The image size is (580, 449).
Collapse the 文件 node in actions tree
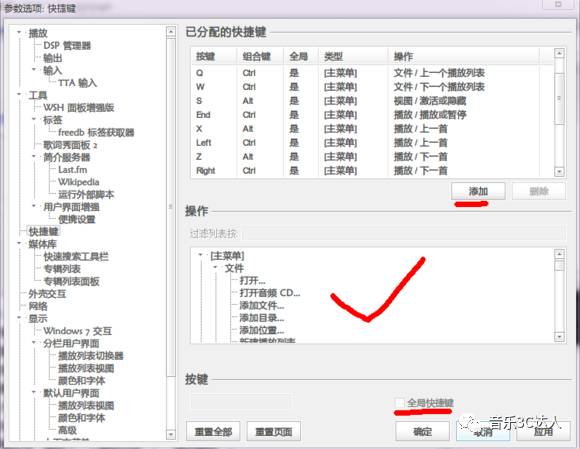pos(216,267)
